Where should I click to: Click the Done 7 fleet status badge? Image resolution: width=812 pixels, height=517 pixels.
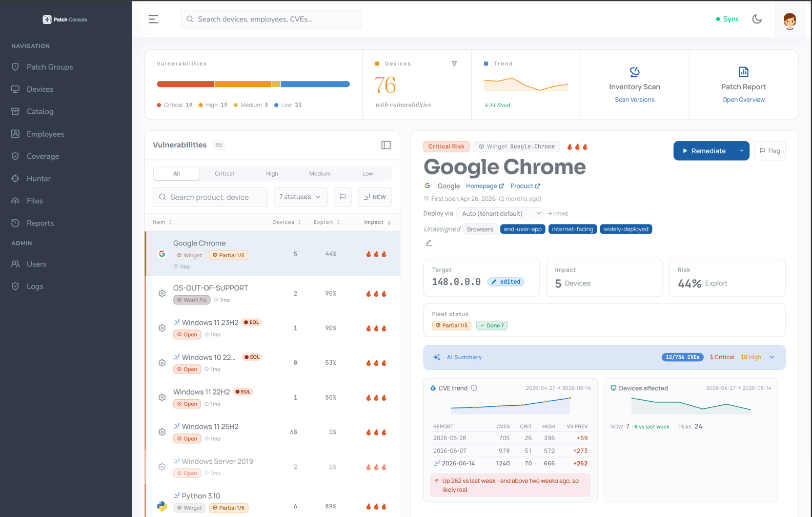(x=492, y=325)
